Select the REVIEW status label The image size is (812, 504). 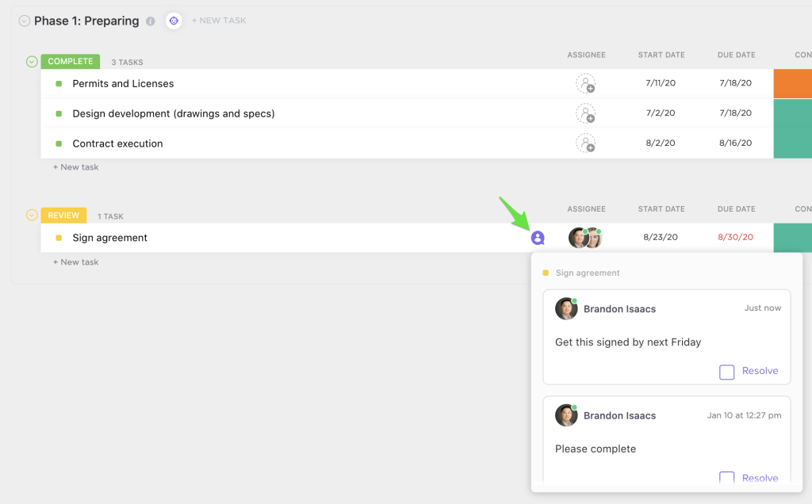tap(63, 215)
